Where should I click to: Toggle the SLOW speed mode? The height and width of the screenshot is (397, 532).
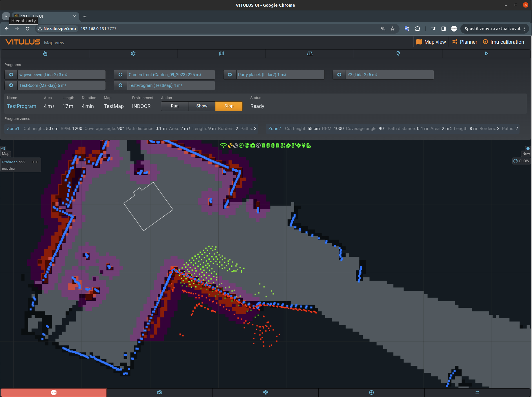click(521, 161)
